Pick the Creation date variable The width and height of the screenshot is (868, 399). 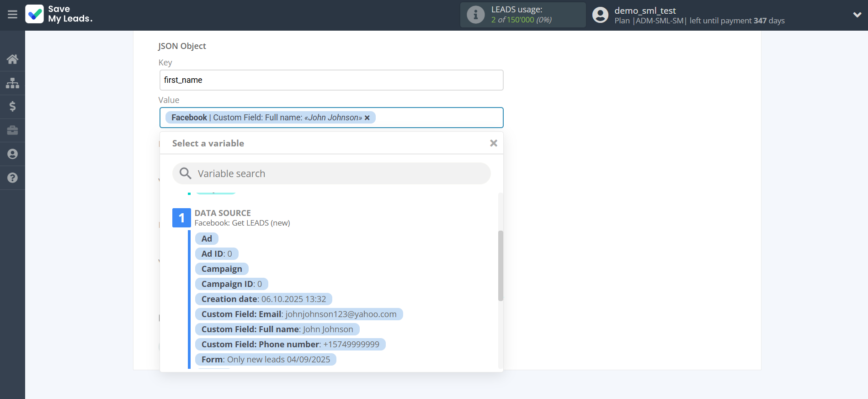click(x=263, y=299)
